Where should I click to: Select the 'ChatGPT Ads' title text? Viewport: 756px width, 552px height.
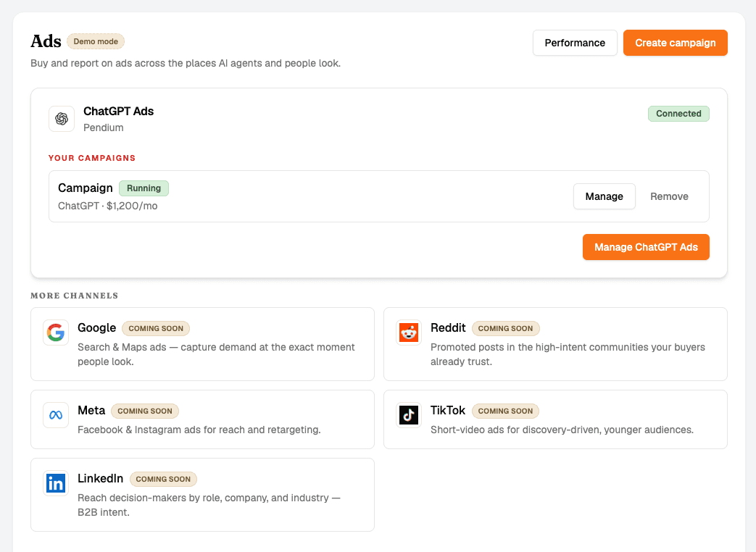[119, 112]
